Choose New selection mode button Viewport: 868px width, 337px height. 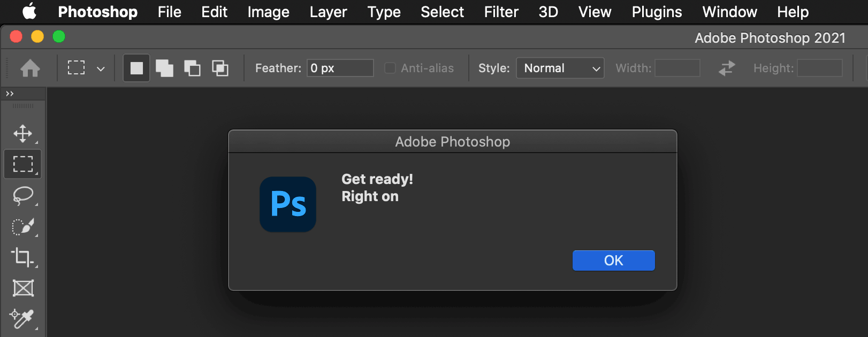tap(136, 68)
